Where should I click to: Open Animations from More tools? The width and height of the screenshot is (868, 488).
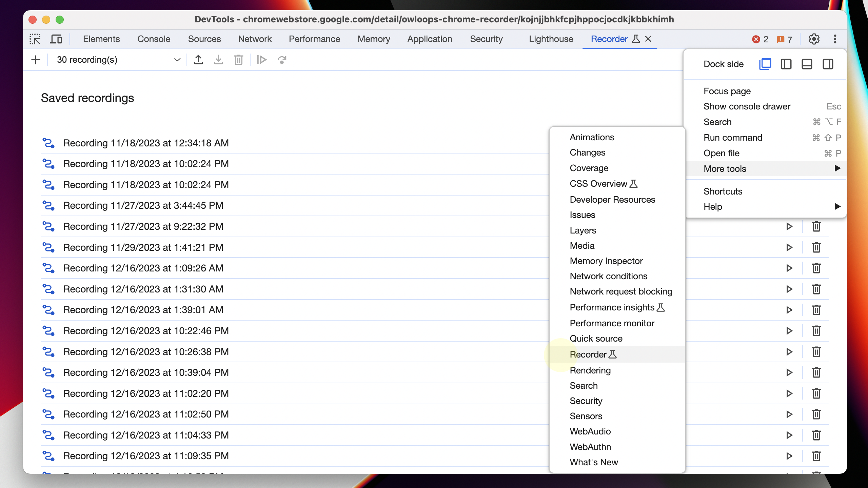[x=617, y=137]
